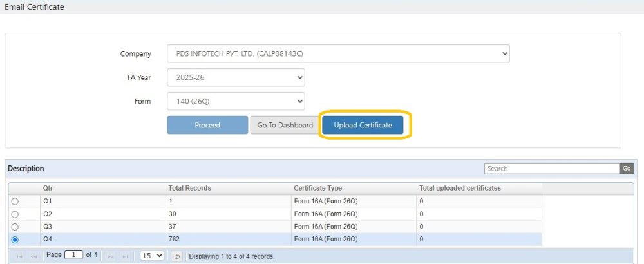The image size is (644, 264).
Task: Go to last page pager icon
Action: tap(124, 256)
